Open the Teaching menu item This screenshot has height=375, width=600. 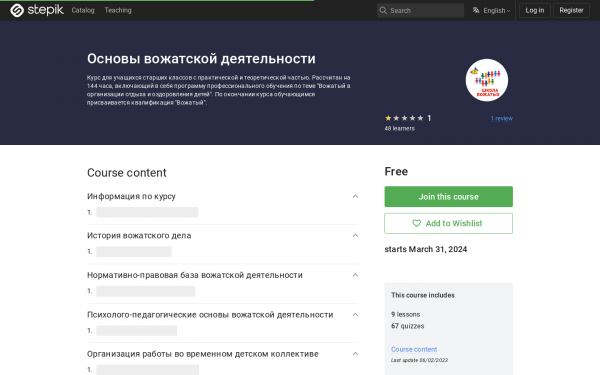click(x=118, y=10)
